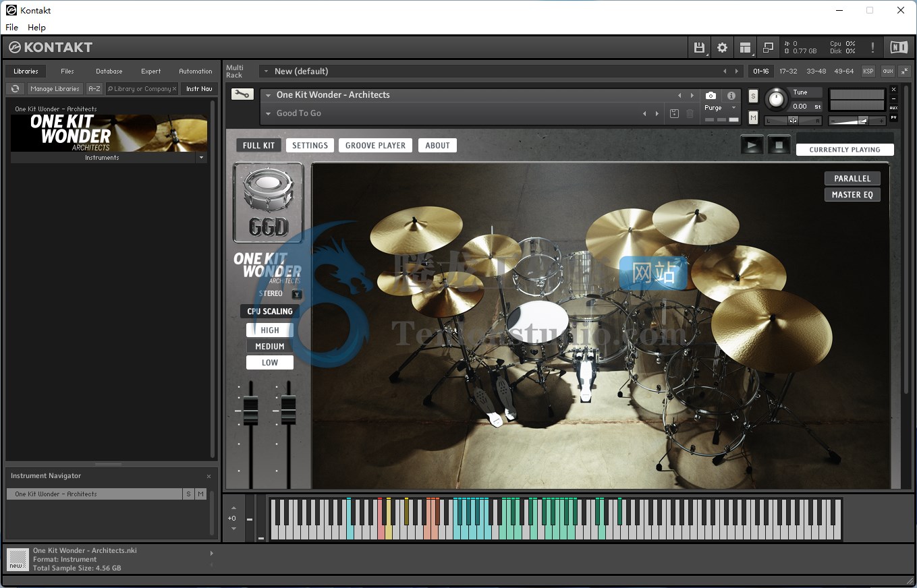917x588 pixels.
Task: Go to previous snapshot Good To Go
Action: (x=645, y=113)
